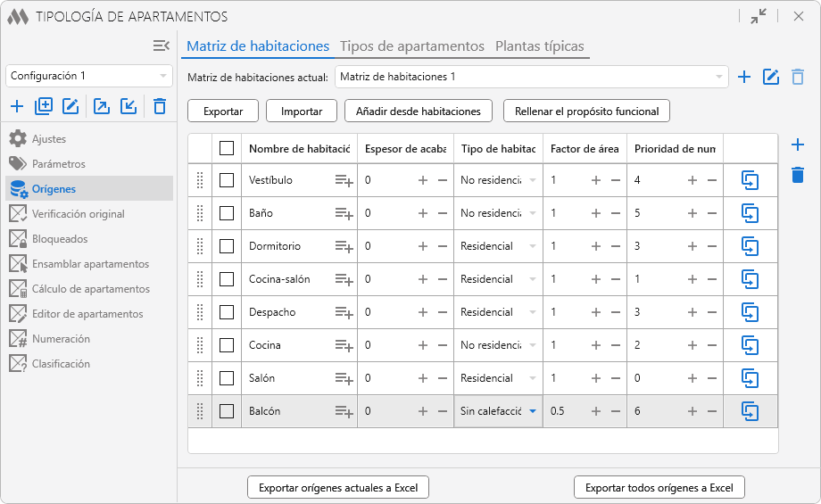Click duplicate configuration icon in sidebar toolbar
The height and width of the screenshot is (504, 821).
(44, 107)
